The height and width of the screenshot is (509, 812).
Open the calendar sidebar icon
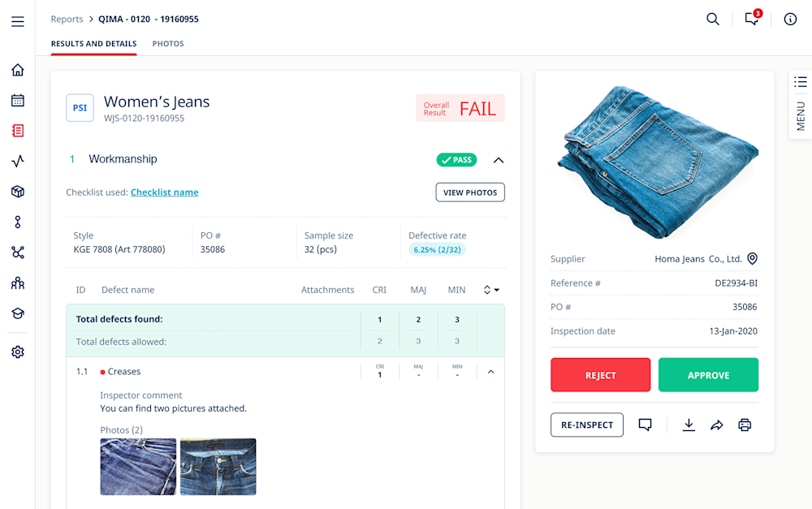point(18,100)
